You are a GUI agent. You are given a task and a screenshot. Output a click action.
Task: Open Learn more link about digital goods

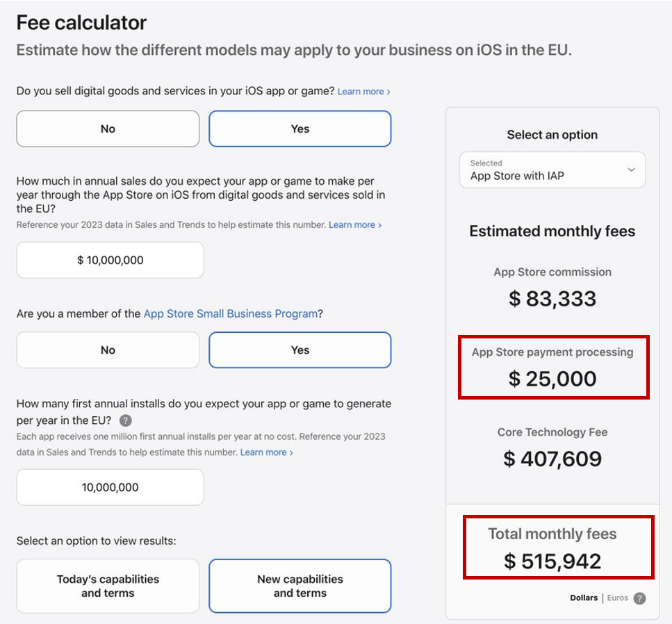point(363,92)
